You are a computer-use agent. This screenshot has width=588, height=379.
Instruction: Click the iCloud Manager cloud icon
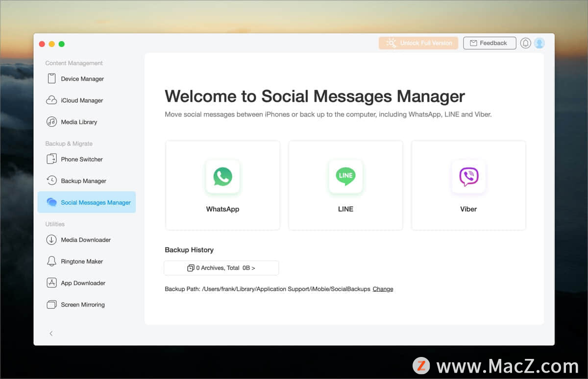(51, 100)
